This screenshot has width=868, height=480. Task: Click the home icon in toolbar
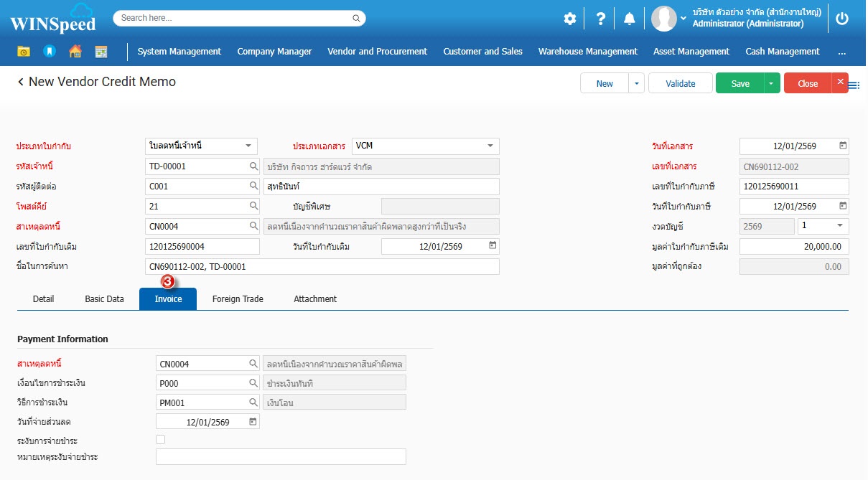point(75,52)
